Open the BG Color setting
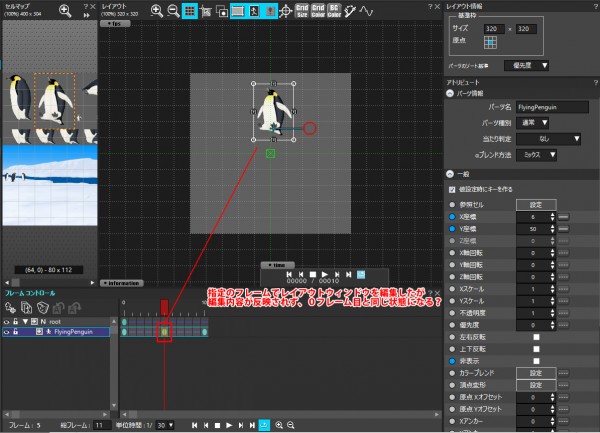Screen dimensions: 600x433 pyautogui.click(x=334, y=11)
